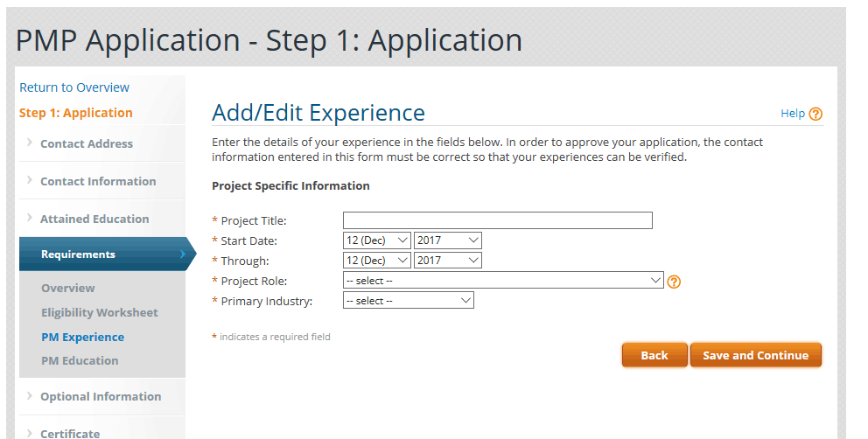Image resolution: width=868 pixels, height=439 pixels.
Task: Expand the Attained Education section
Action: 94,219
